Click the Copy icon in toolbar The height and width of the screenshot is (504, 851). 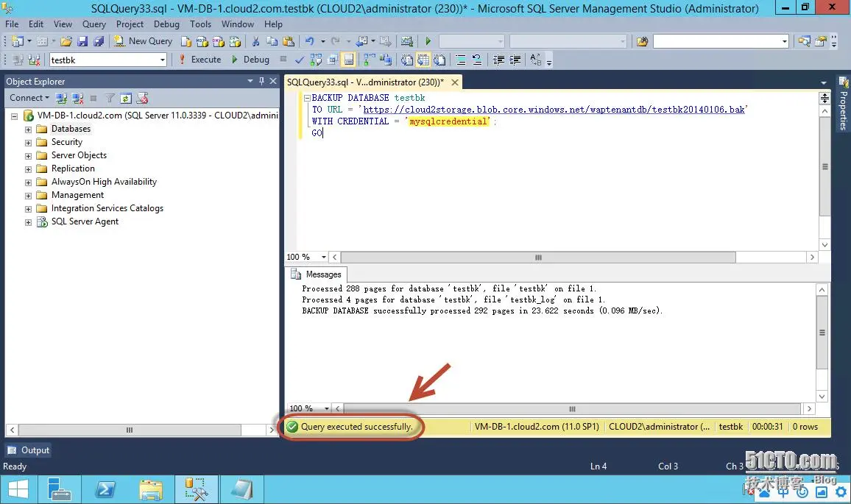[272, 41]
